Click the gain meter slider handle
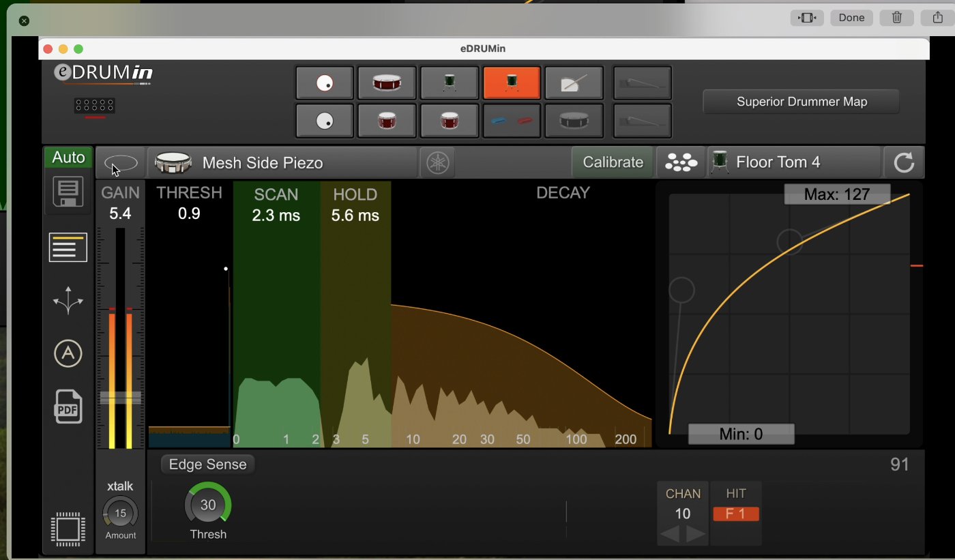 click(x=121, y=398)
